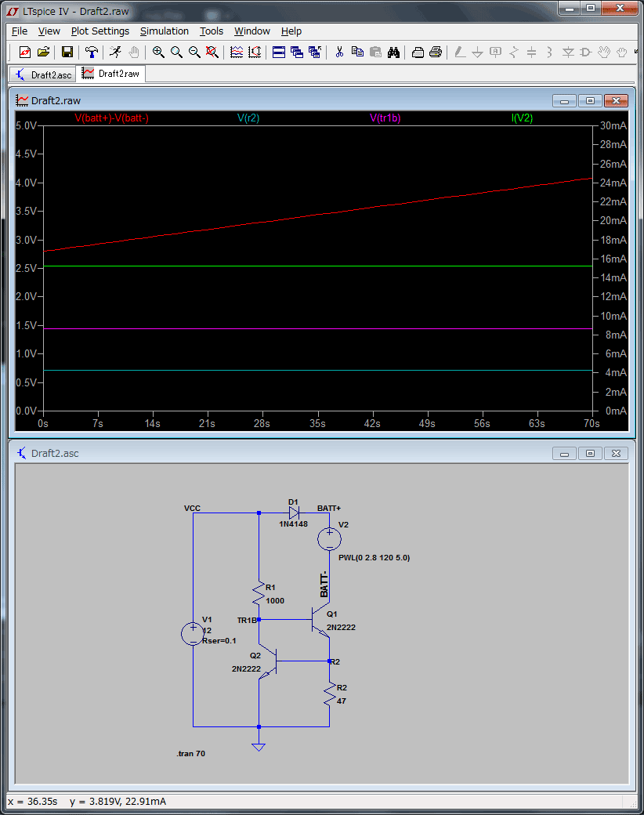This screenshot has width=644, height=815.
Task: Select the Place Ground tool
Action: 478,52
